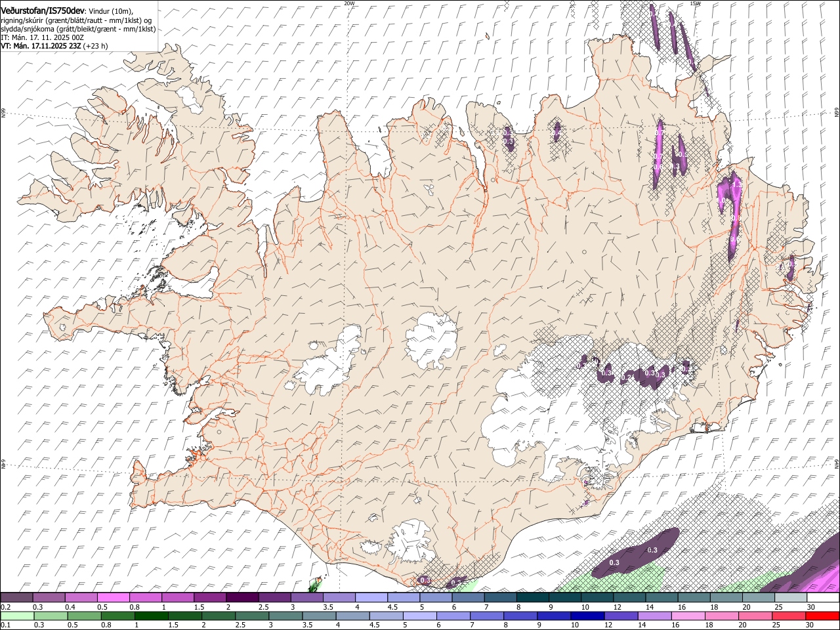Click the grey-teal 3 swatch in lower legend row
The image size is (840, 630).
[286, 616]
